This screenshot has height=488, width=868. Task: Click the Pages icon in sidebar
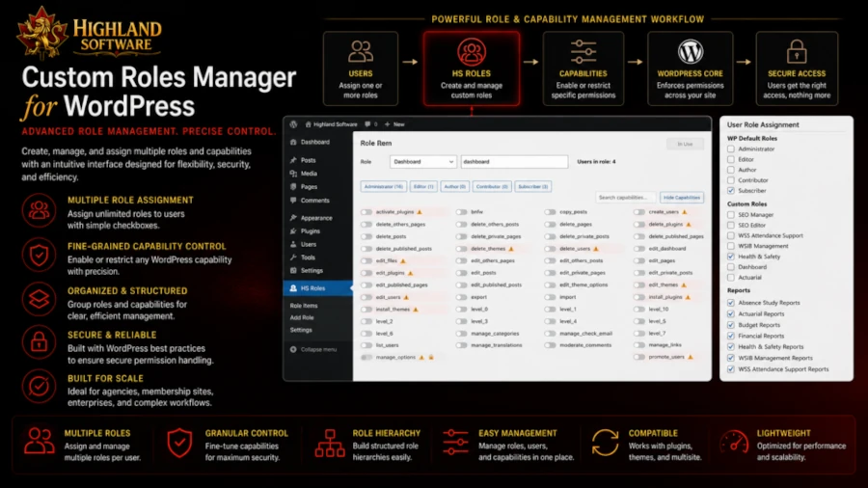pyautogui.click(x=293, y=186)
